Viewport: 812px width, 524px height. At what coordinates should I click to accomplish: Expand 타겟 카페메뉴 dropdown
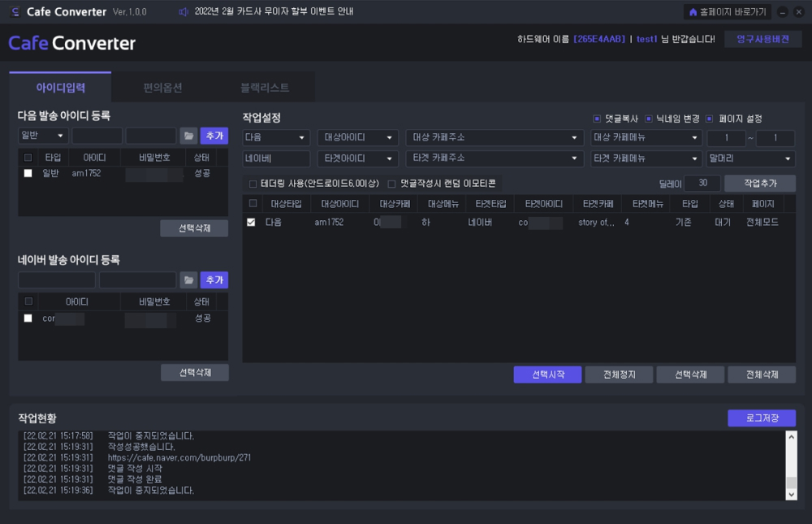coord(646,158)
